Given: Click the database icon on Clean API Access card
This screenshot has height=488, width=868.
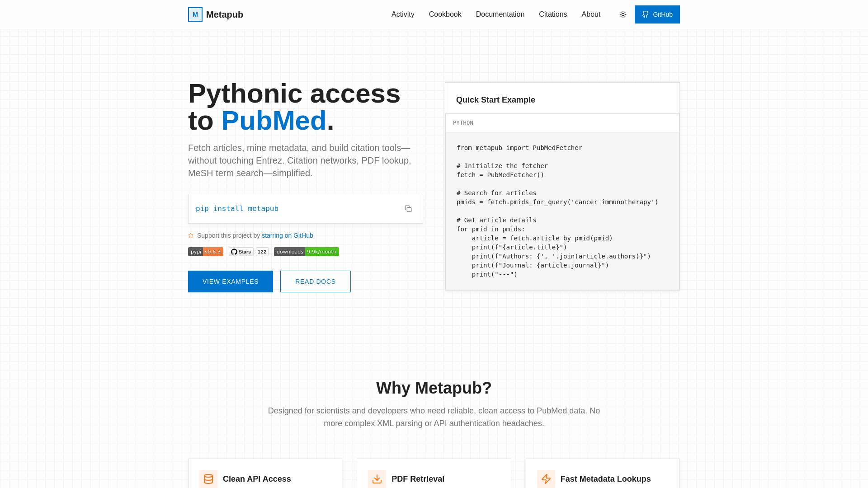Looking at the screenshot, I should point(208,479).
